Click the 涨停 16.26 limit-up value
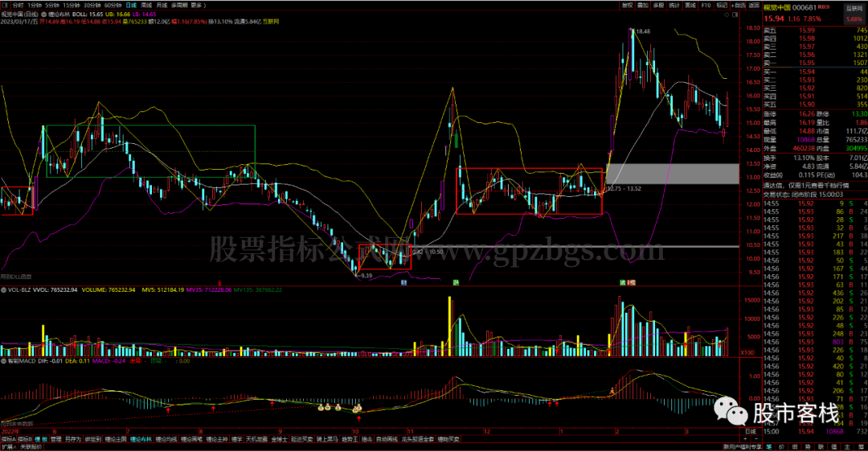This screenshot has height=452, width=868. (x=807, y=113)
